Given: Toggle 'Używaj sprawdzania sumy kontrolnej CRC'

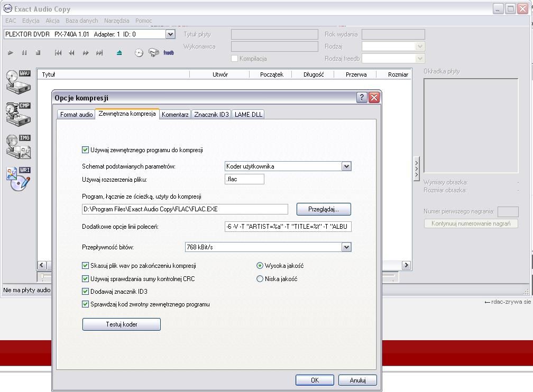Looking at the screenshot, I should 85,279.
